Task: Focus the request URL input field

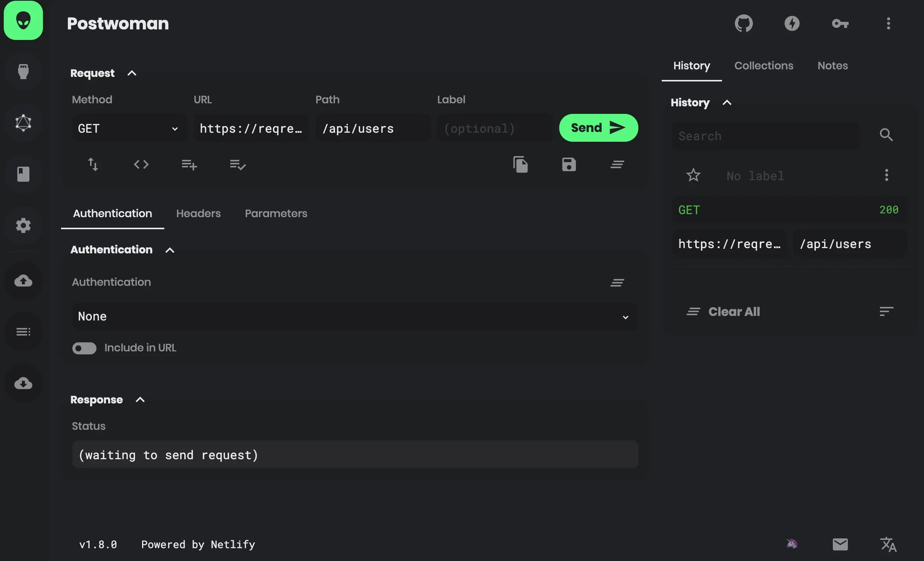Action: coord(251,128)
